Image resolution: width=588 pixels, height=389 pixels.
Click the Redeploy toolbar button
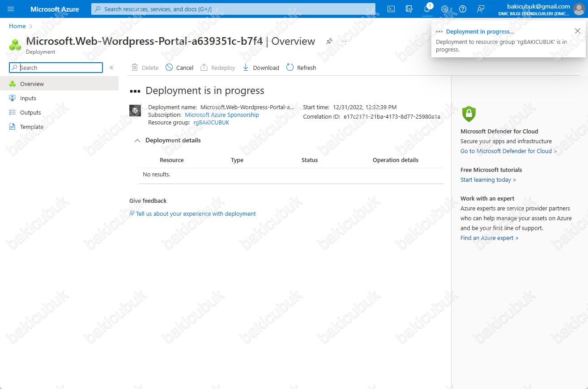click(218, 68)
